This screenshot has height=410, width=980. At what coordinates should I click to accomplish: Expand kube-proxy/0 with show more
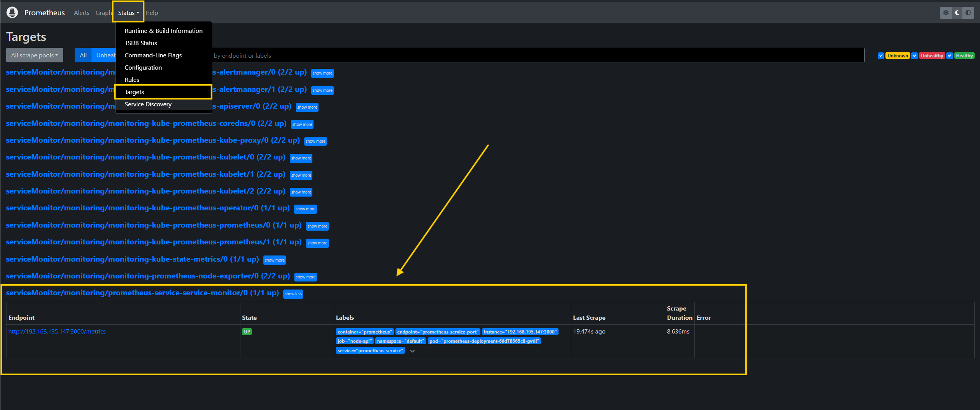315,141
